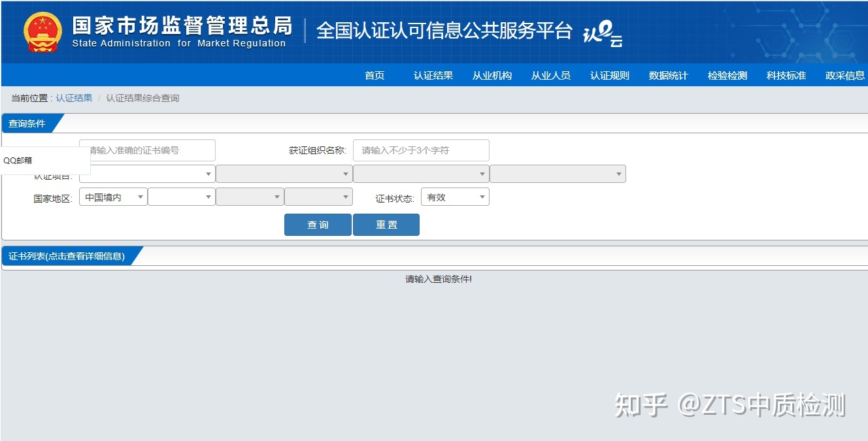Open the 政采信息 nav item

pyautogui.click(x=845, y=76)
